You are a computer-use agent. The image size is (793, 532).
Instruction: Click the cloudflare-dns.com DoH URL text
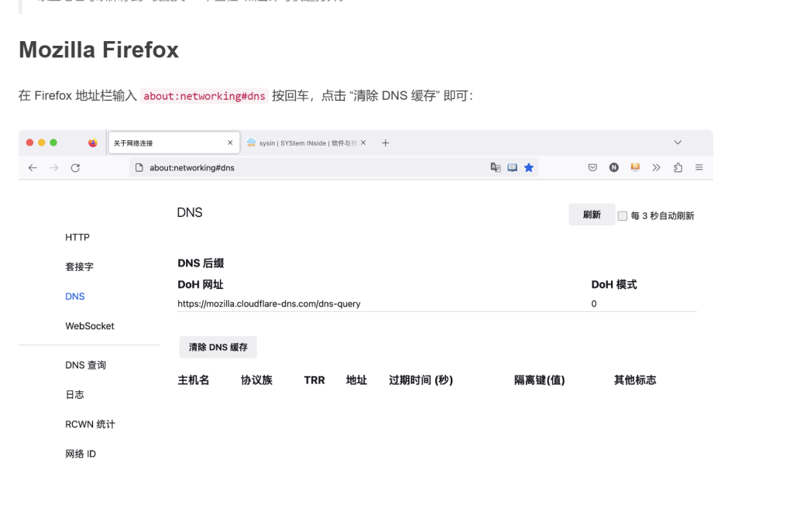(x=269, y=304)
